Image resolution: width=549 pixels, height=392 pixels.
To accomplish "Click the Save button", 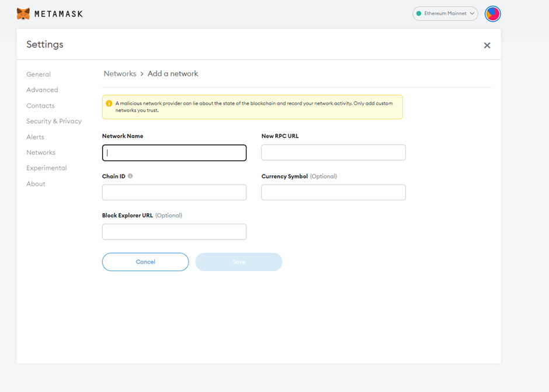I will click(x=239, y=262).
